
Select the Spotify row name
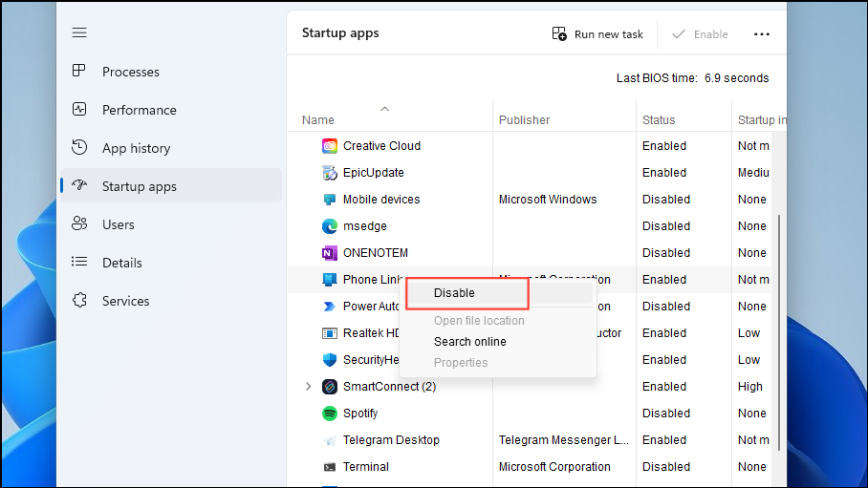360,414
